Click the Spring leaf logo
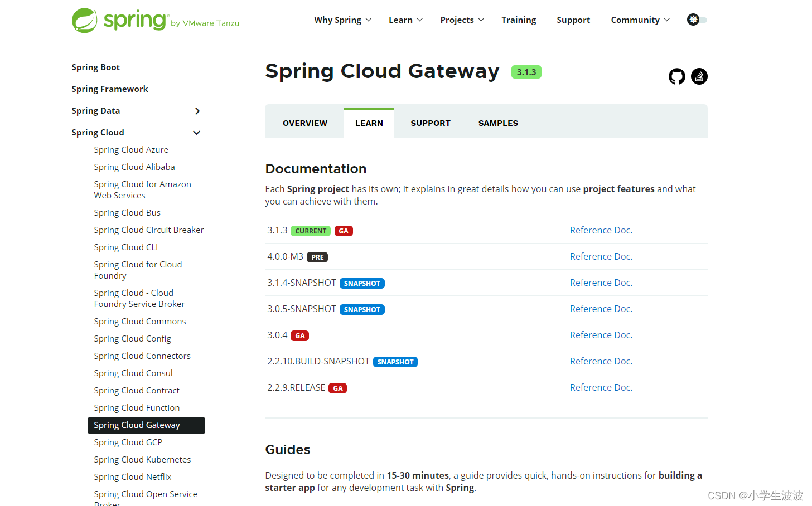 point(85,21)
